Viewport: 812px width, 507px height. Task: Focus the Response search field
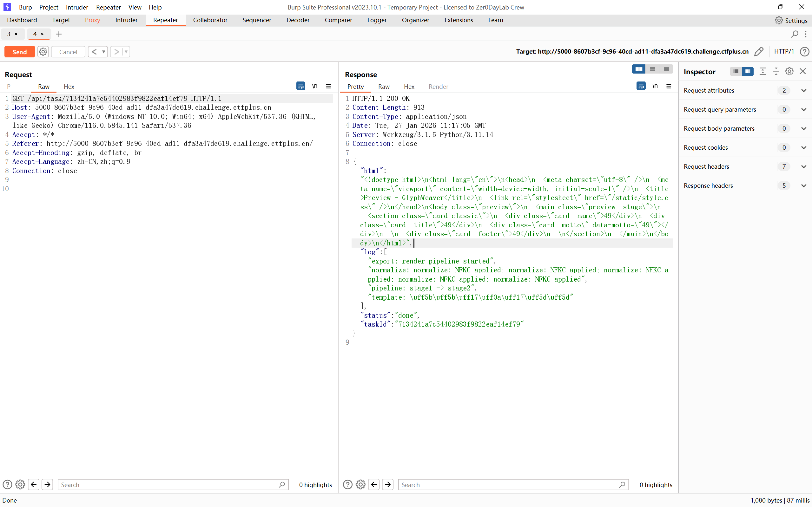[513, 484]
